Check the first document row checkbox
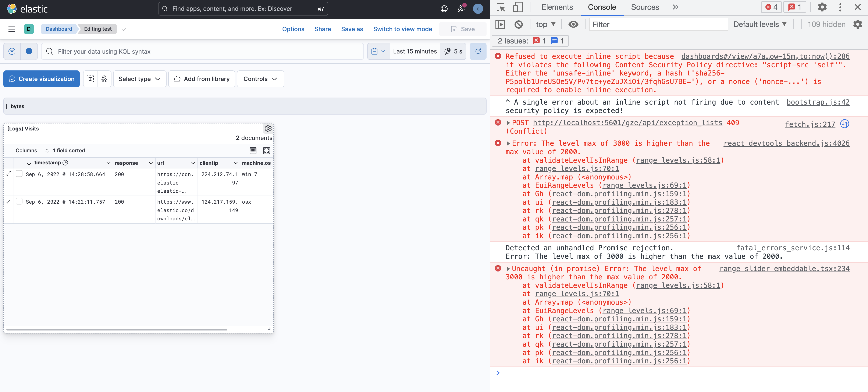The image size is (868, 392). click(19, 173)
